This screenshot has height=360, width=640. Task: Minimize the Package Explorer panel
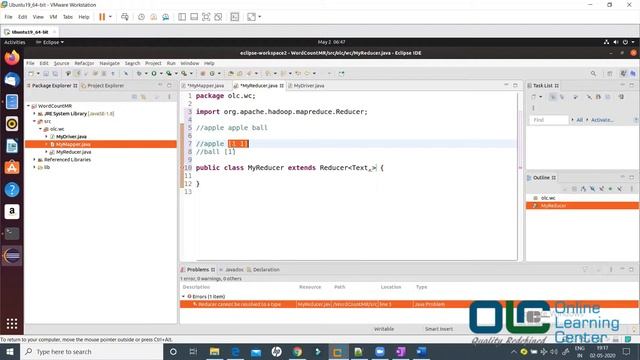coord(160,85)
